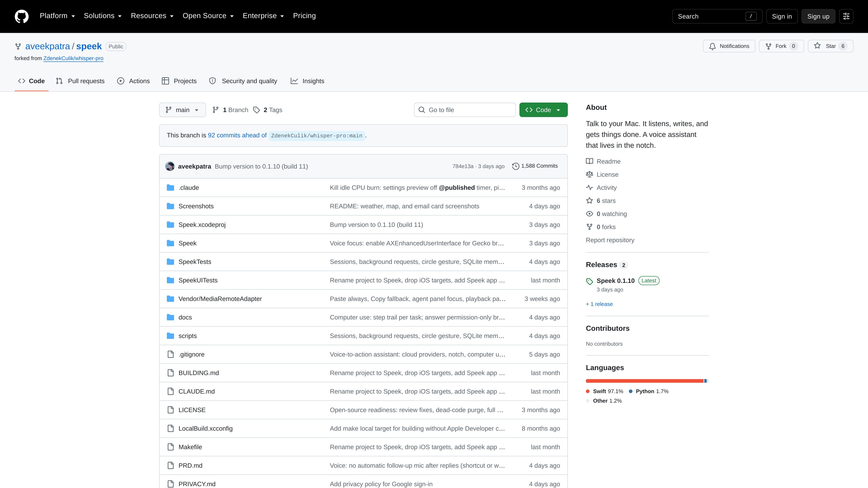Click the Sign up button

(818, 16)
